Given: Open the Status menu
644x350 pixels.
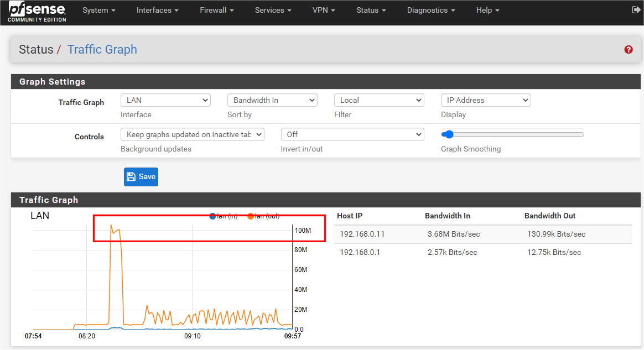Looking at the screenshot, I should point(371,11).
